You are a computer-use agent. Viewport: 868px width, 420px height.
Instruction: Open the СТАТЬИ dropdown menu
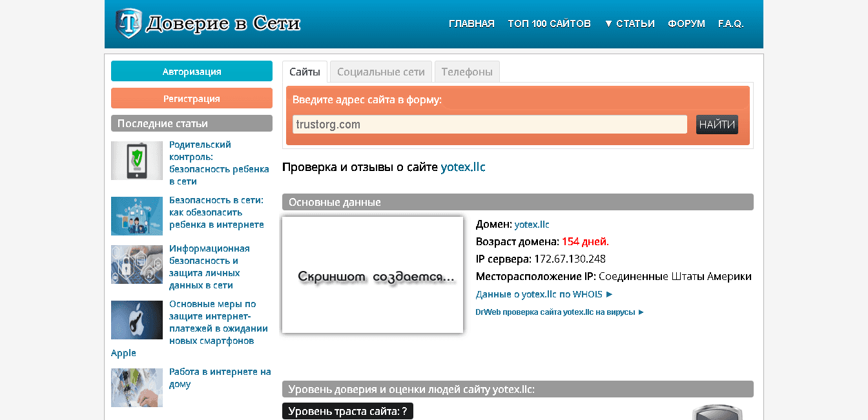[x=629, y=23]
